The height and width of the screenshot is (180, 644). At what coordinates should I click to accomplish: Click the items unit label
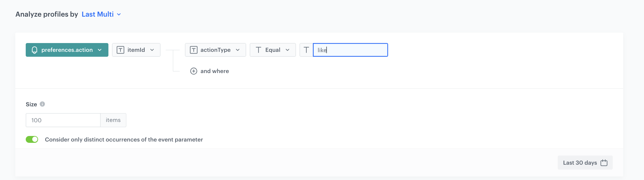tap(113, 120)
